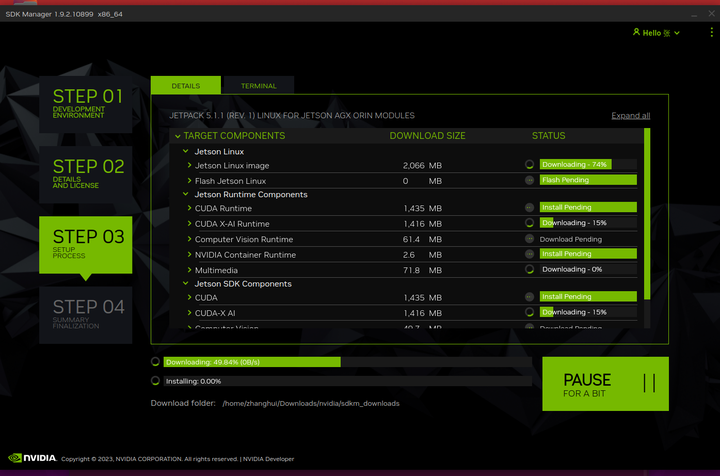Click the overall Downloading 49.84% progress bar
720x476 pixels.
pos(348,362)
